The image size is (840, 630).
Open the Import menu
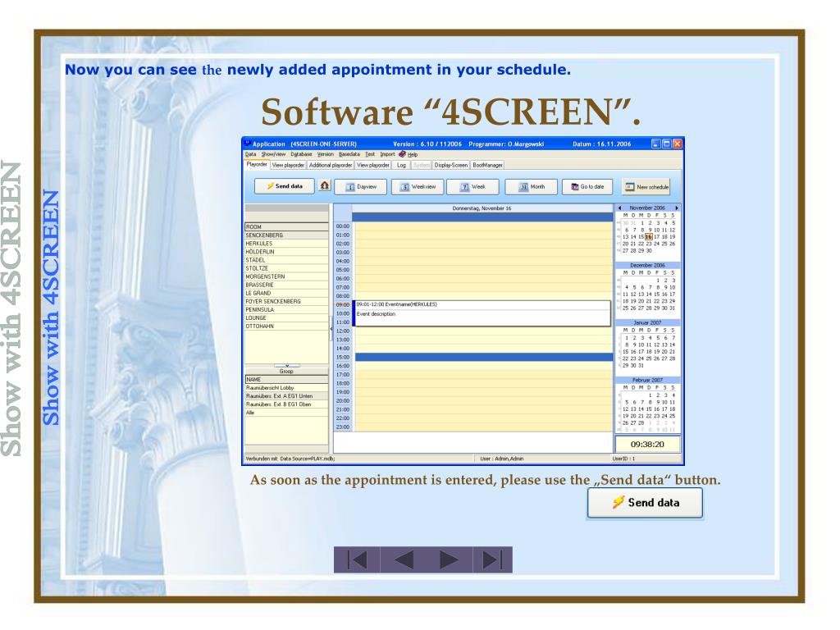pos(387,154)
